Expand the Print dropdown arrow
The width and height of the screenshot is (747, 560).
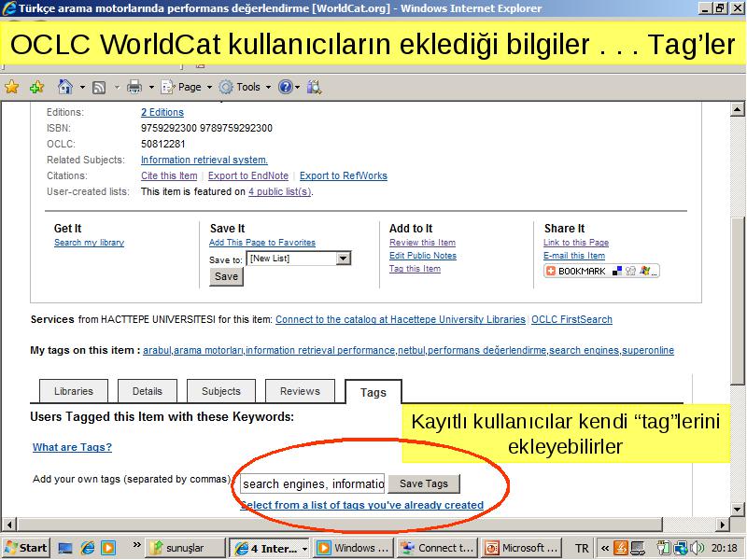[151, 87]
